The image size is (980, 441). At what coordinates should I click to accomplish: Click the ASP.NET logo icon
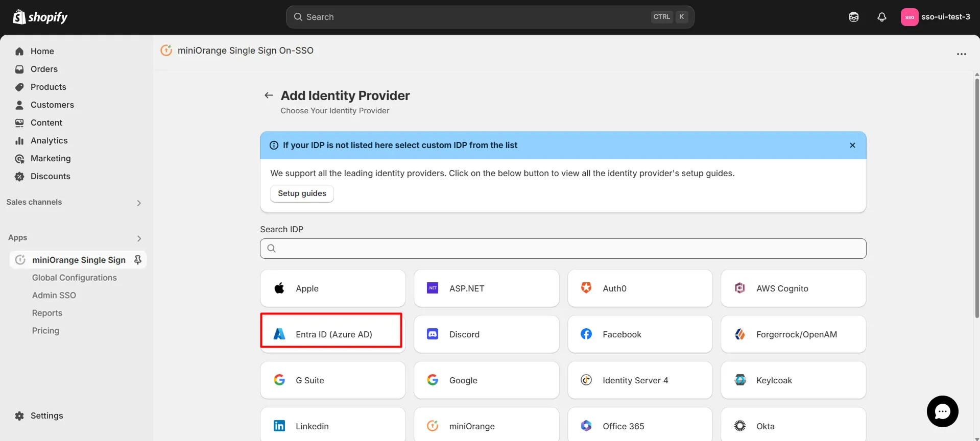coord(433,288)
